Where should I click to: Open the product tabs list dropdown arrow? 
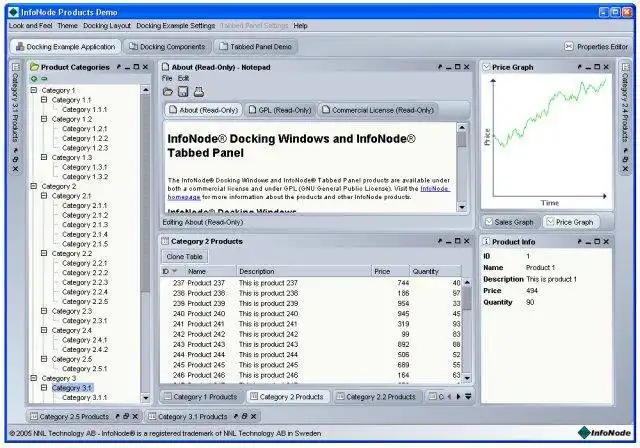468,396
